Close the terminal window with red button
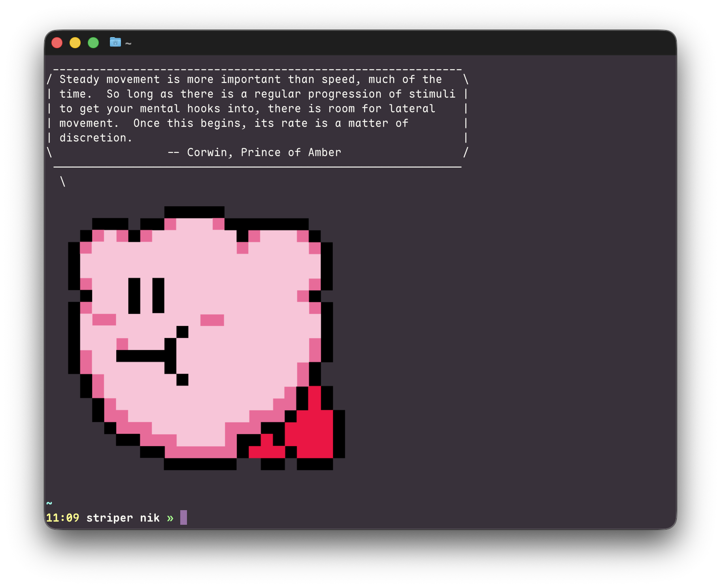Screen dimensions: 721x588 pos(57,43)
